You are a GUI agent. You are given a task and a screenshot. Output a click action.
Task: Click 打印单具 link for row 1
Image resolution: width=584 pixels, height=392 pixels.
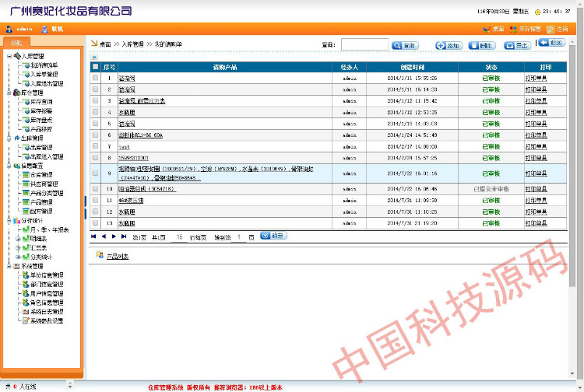pos(536,79)
